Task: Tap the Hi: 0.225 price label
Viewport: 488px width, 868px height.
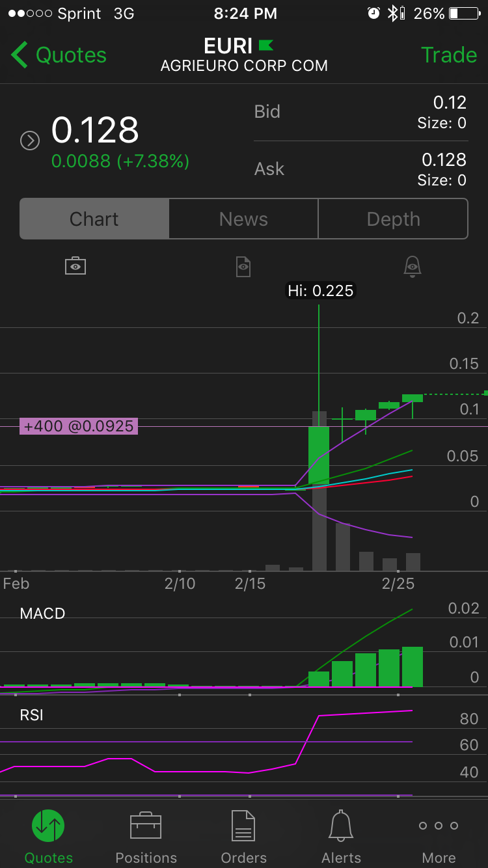Action: click(x=321, y=291)
